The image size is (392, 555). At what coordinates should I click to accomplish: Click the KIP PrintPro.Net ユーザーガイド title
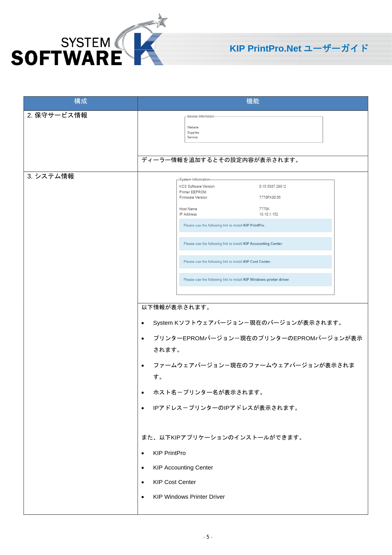pos(299,48)
